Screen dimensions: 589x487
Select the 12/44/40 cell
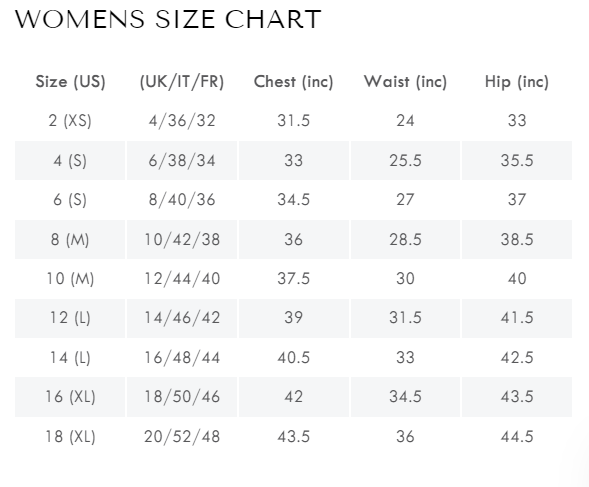point(182,278)
